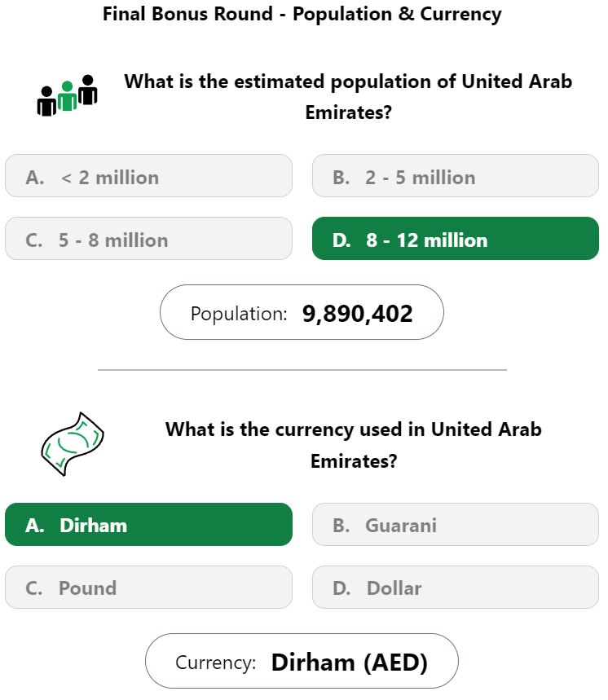Viewport: 608px width, 700px height.
Task: Click the Currency Dirham (AED) result box
Action: coord(302,661)
